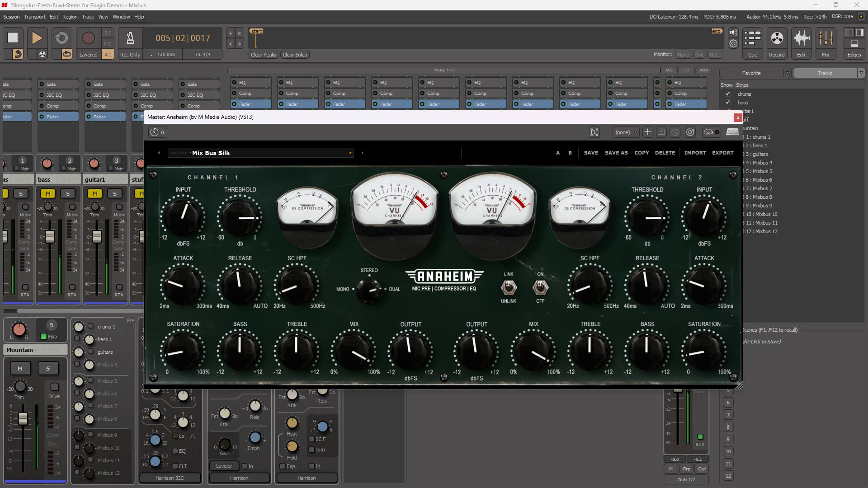Screen dimensions: 868x488
Task: Switch to the Mix window faders icon
Action: coord(826,38)
